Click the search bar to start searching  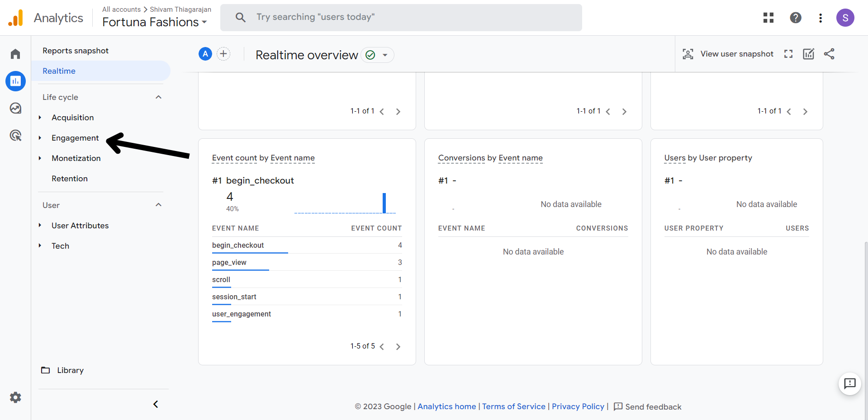pyautogui.click(x=401, y=17)
